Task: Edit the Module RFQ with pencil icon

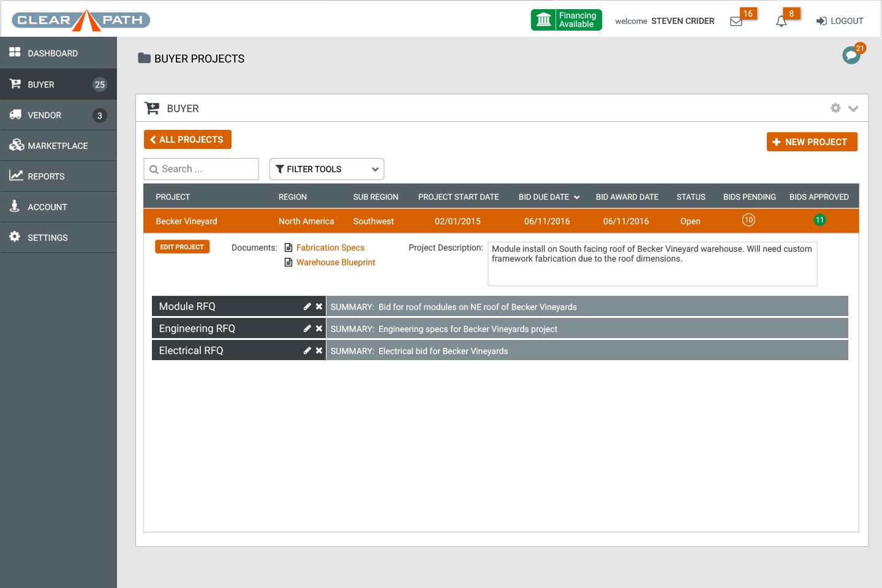Action: [x=307, y=306]
